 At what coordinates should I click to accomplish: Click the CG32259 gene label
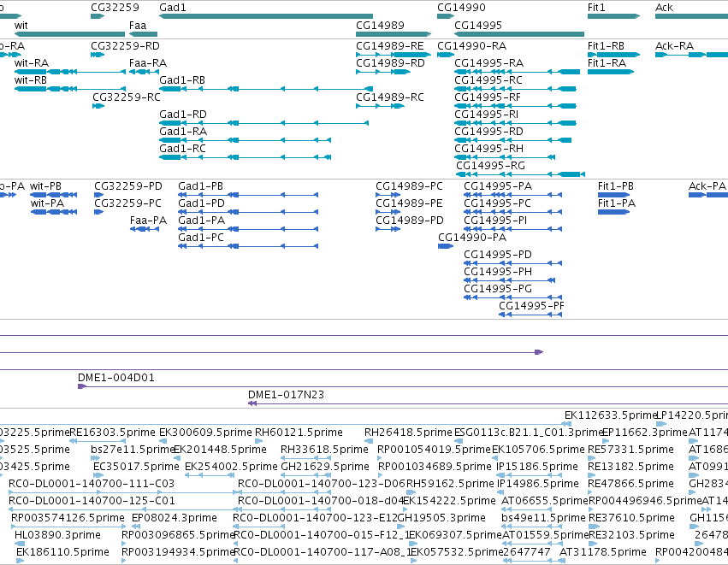pyautogui.click(x=115, y=8)
